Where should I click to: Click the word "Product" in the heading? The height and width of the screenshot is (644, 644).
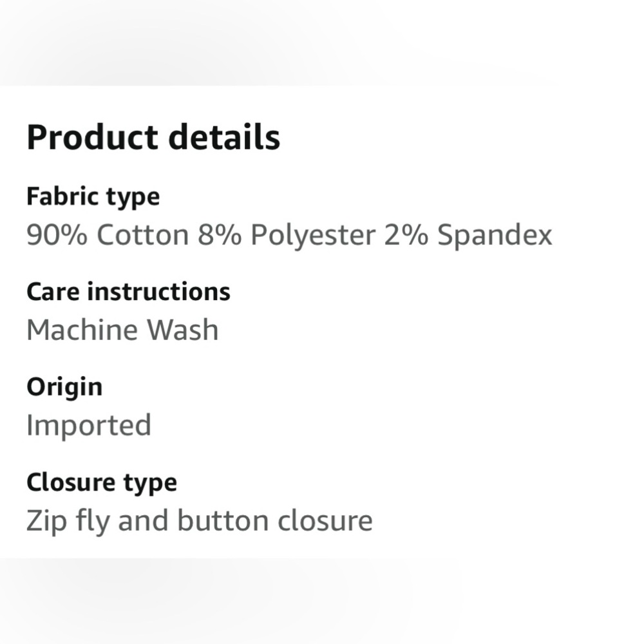click(x=92, y=138)
